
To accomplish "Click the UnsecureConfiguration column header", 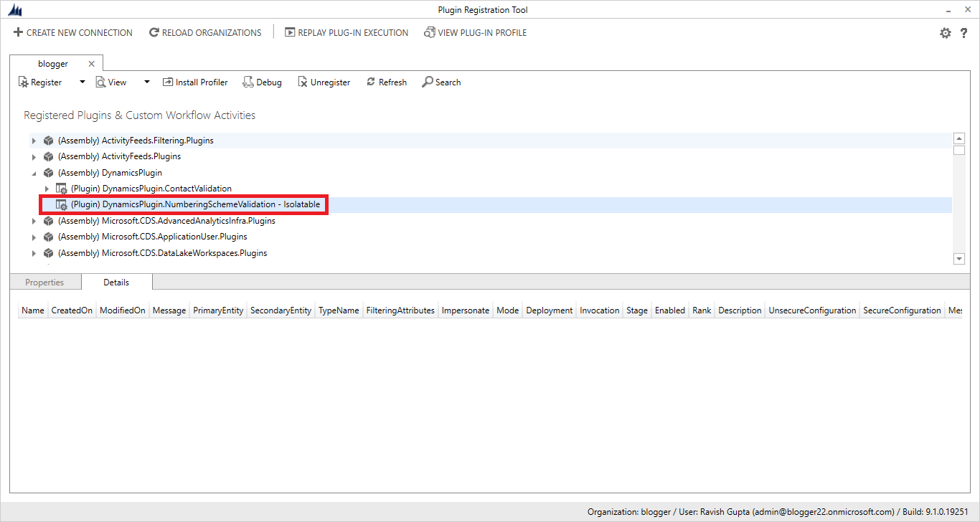I will 812,310.
